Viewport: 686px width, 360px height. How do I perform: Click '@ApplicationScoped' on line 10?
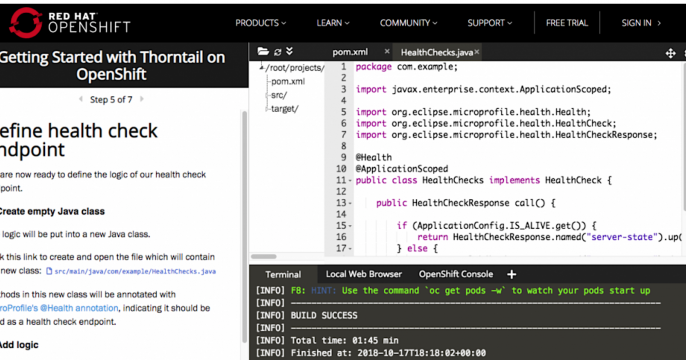pos(402,169)
